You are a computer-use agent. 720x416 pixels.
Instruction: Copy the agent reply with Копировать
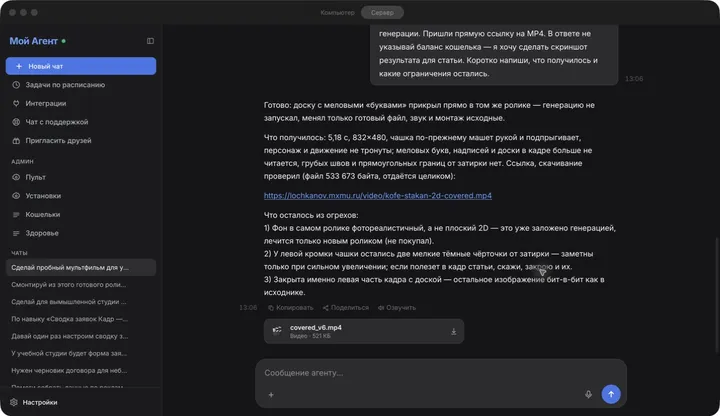pyautogui.click(x=291, y=308)
